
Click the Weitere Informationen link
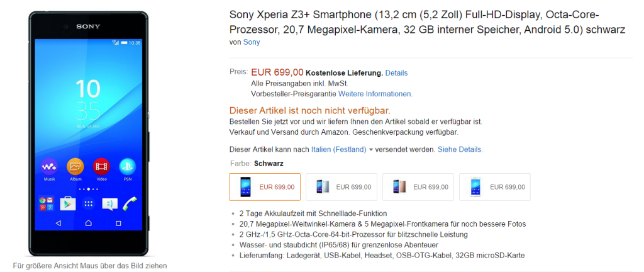pyautogui.click(x=375, y=94)
